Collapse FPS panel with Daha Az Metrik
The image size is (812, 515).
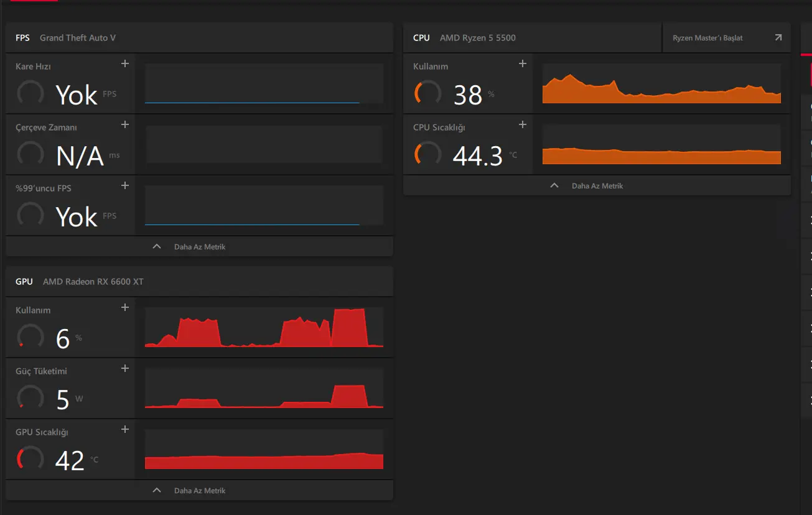point(200,246)
